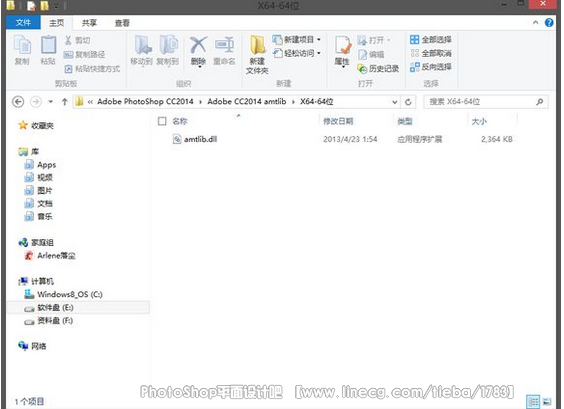Sort by the Size (大小) column header
Viewport: 564px width, 409px height.
pyautogui.click(x=479, y=122)
